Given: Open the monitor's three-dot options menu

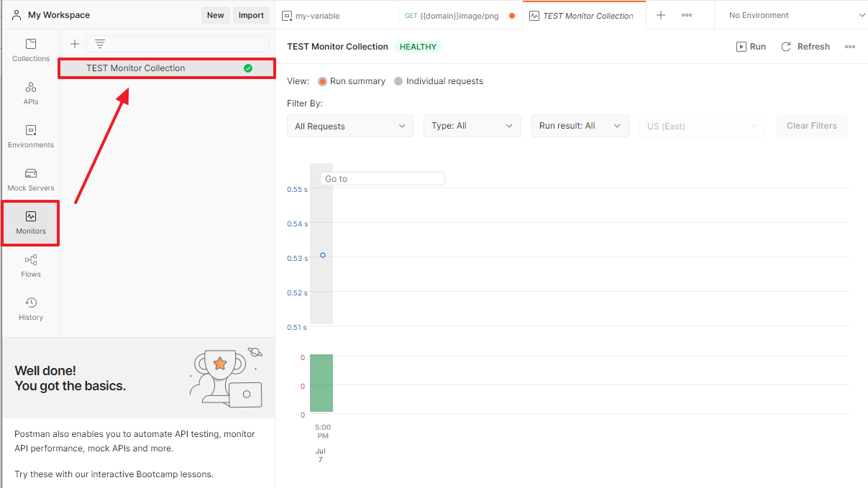Looking at the screenshot, I should (x=850, y=47).
